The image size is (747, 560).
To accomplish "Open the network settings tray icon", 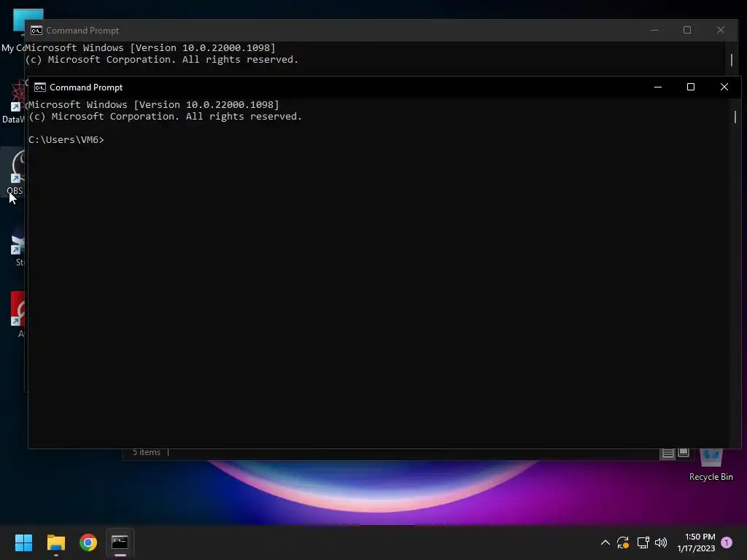I will coord(643,542).
